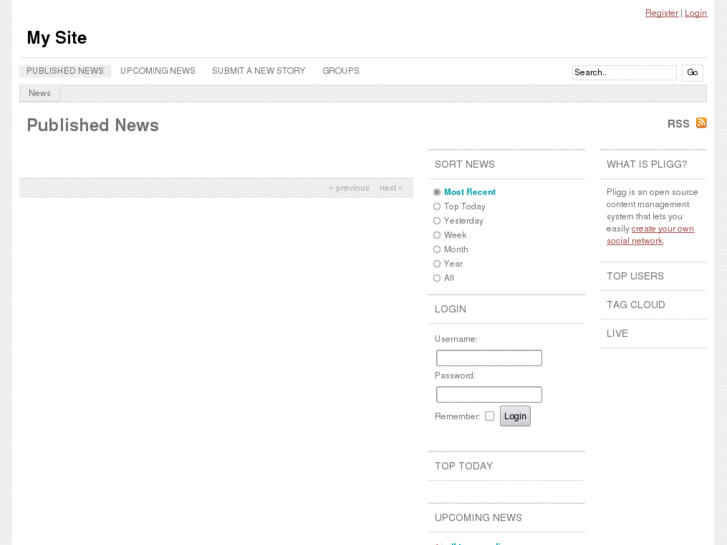
Task: Focus the Password input field
Action: coord(489,394)
